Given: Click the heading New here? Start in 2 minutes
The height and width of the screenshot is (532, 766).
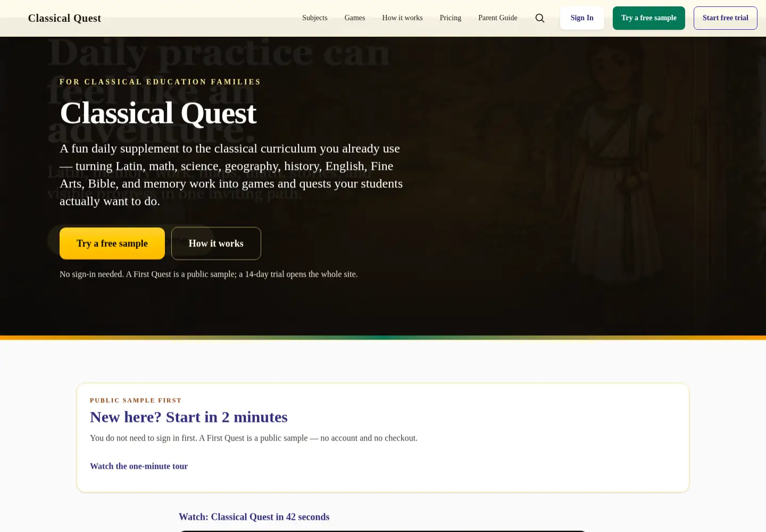Looking at the screenshot, I should click(189, 417).
